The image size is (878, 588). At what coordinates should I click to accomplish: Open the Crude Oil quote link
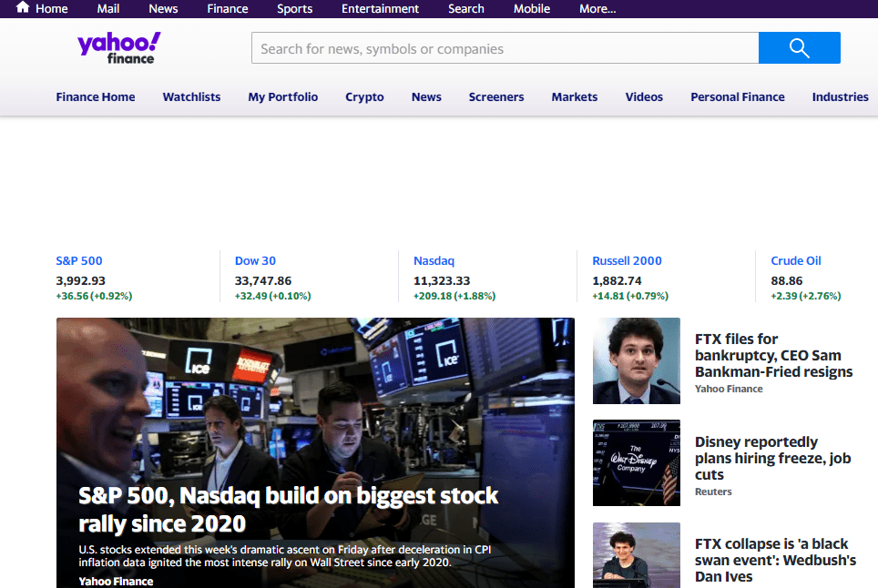[796, 260]
